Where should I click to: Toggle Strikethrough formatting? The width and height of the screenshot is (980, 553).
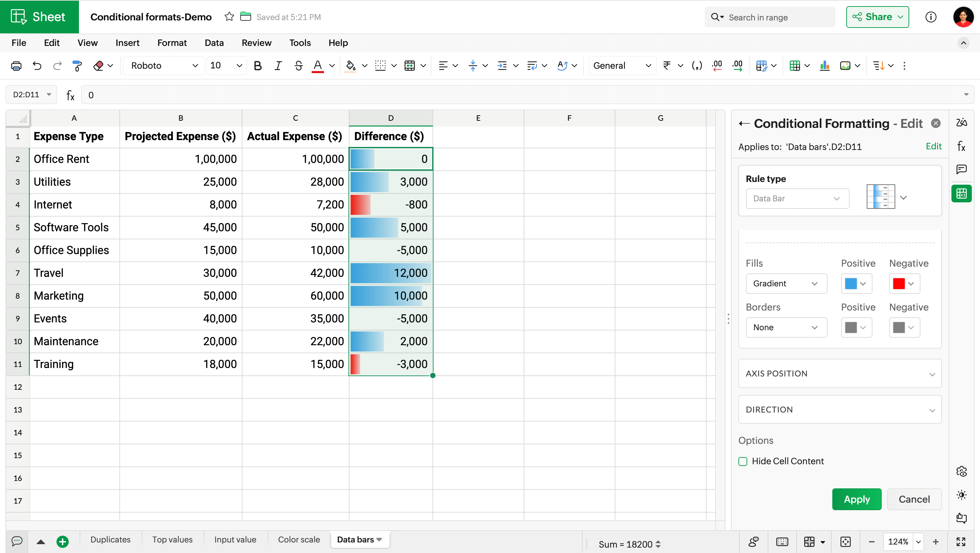coord(299,66)
